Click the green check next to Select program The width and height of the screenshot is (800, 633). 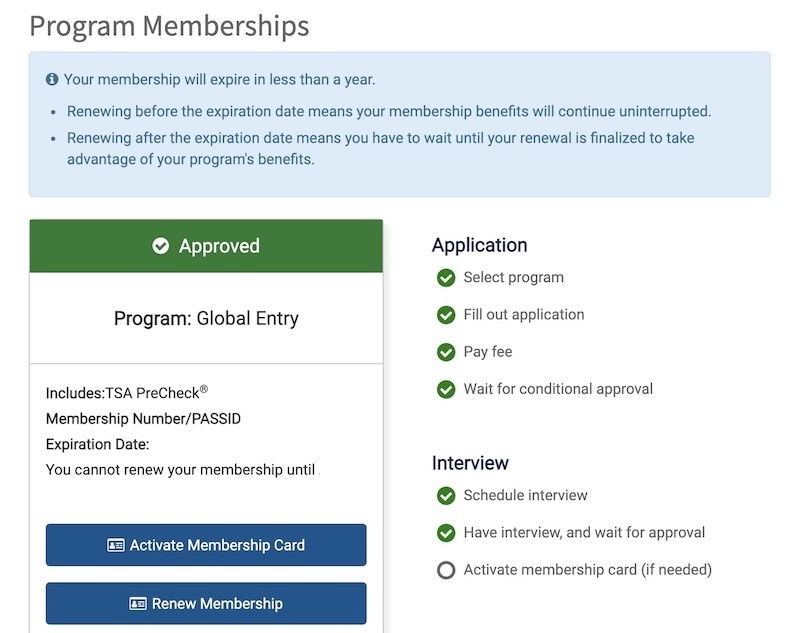(x=446, y=278)
